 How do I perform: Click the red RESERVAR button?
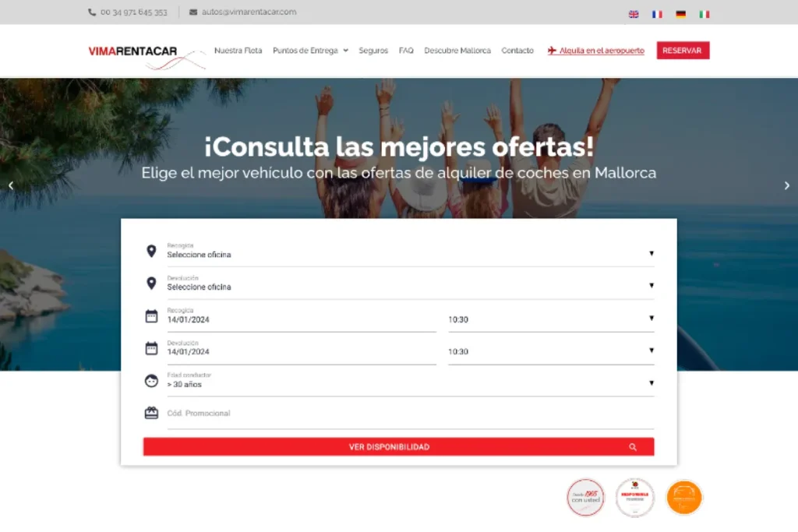coord(683,51)
